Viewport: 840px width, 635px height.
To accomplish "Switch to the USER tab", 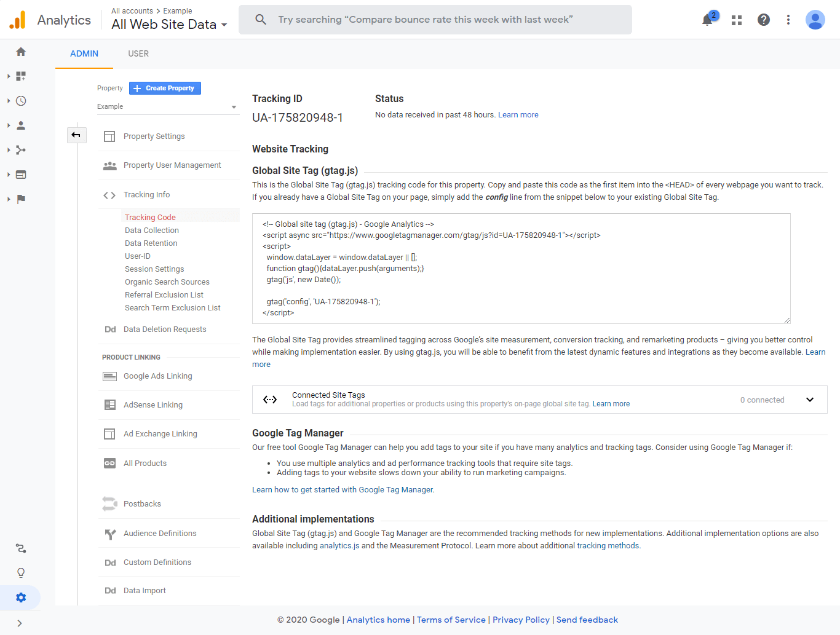I will pos(138,53).
